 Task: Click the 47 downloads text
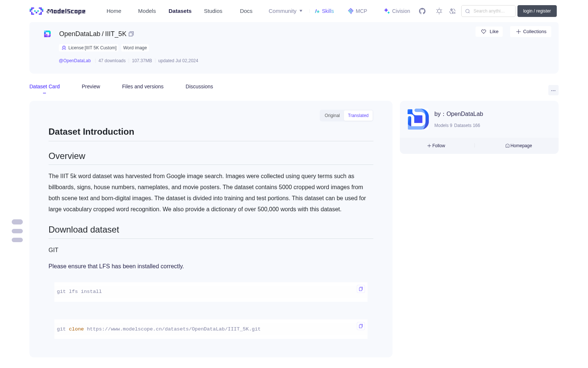112,61
